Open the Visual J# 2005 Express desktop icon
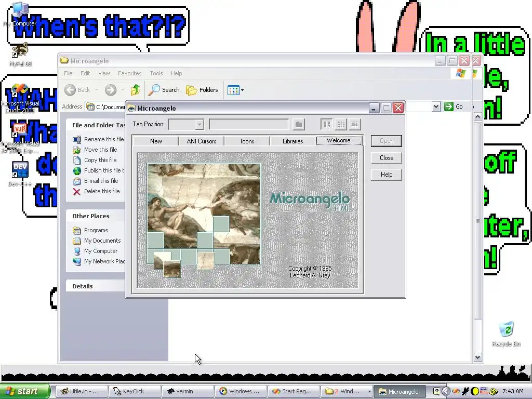 pyautogui.click(x=20, y=138)
